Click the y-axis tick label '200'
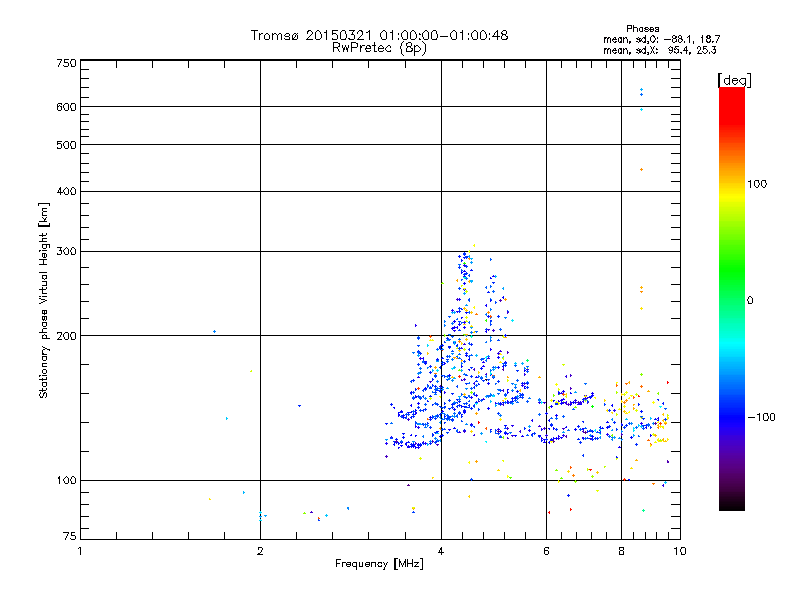The image size is (800, 600). pyautogui.click(x=66, y=336)
